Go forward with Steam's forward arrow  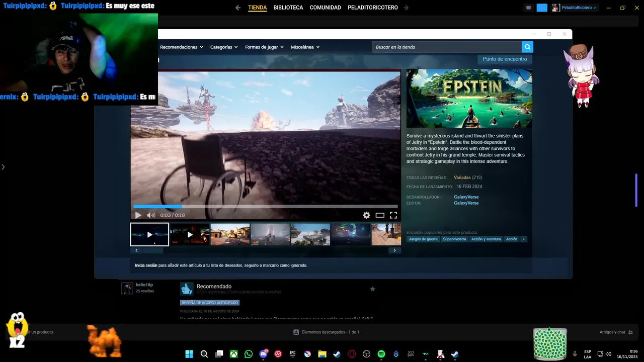point(406,8)
